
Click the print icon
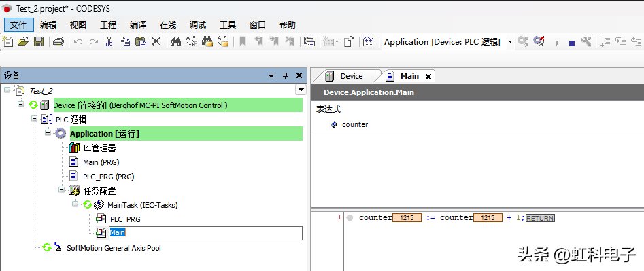58,41
